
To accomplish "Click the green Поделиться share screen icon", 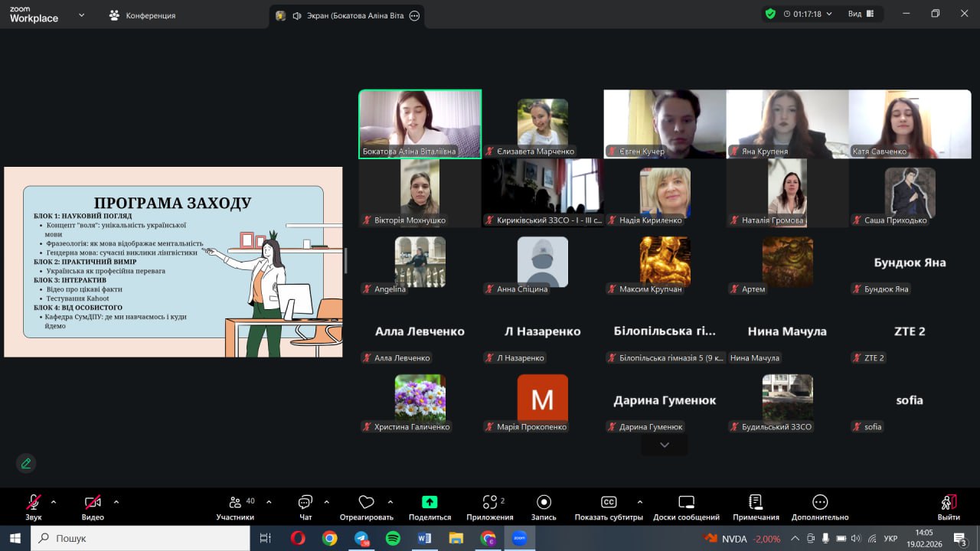I will pos(430,502).
